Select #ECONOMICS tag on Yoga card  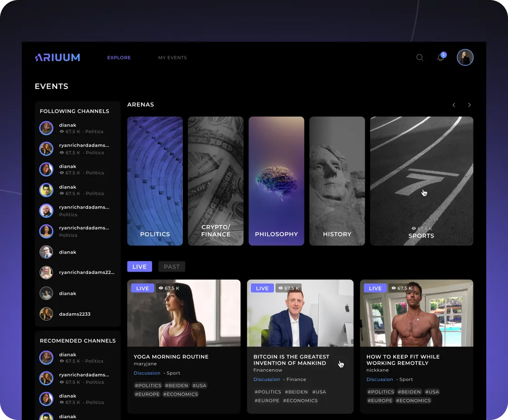[x=181, y=394]
